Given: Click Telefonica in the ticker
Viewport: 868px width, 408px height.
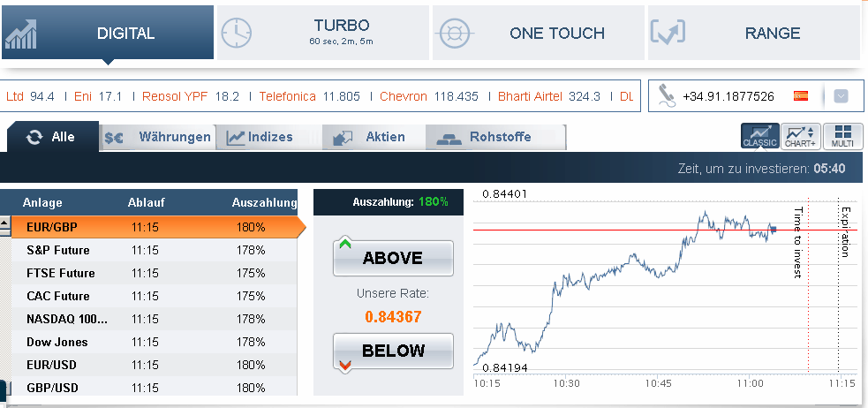Looking at the screenshot, I should 287,96.
